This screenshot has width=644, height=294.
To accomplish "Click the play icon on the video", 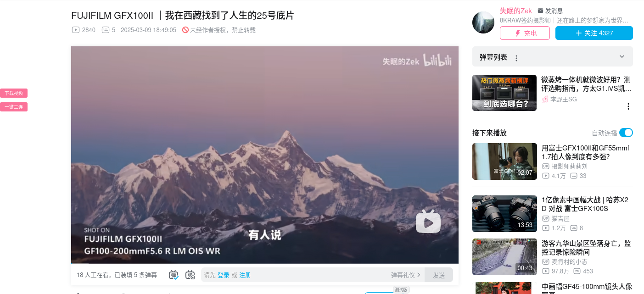I will (x=428, y=222).
